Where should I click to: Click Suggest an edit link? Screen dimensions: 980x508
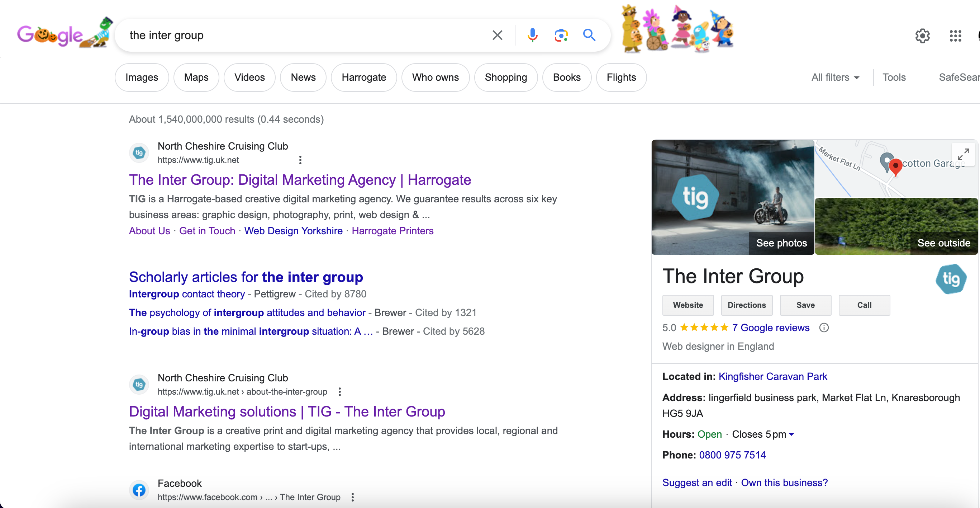point(697,483)
